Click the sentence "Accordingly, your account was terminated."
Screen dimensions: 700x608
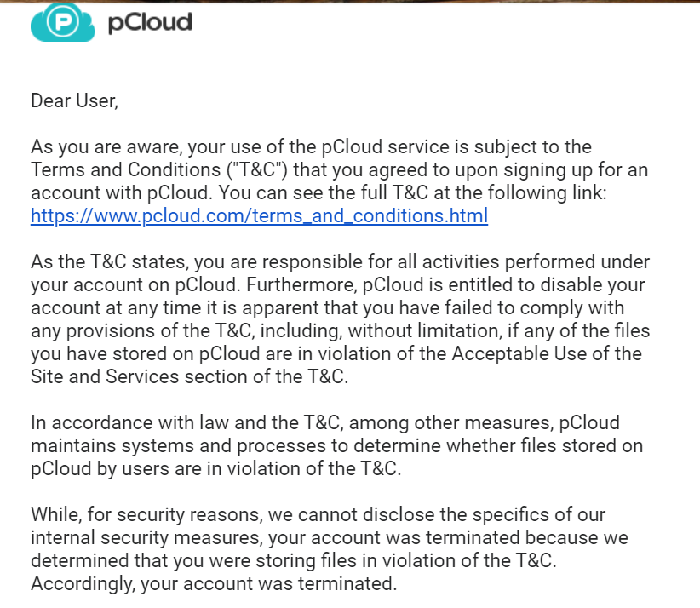coord(214,584)
